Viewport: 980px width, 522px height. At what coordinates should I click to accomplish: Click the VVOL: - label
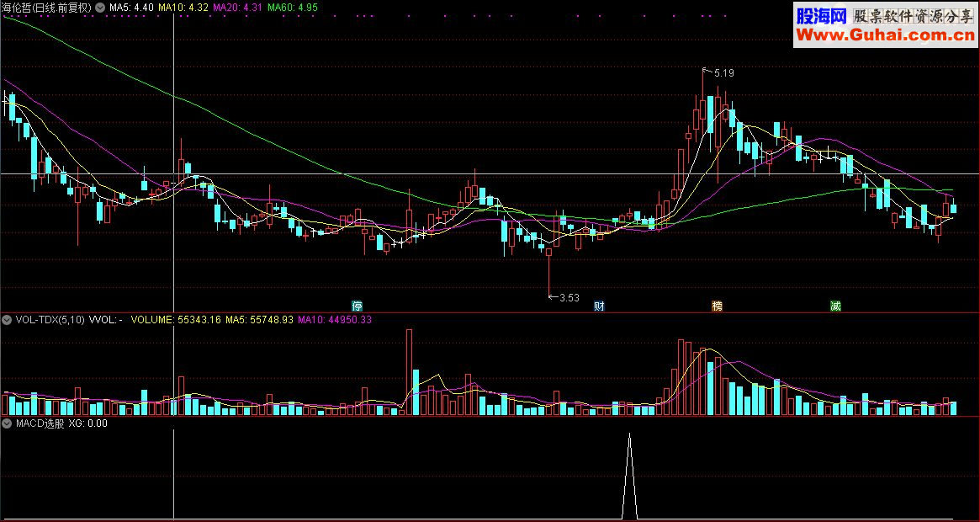point(106,320)
